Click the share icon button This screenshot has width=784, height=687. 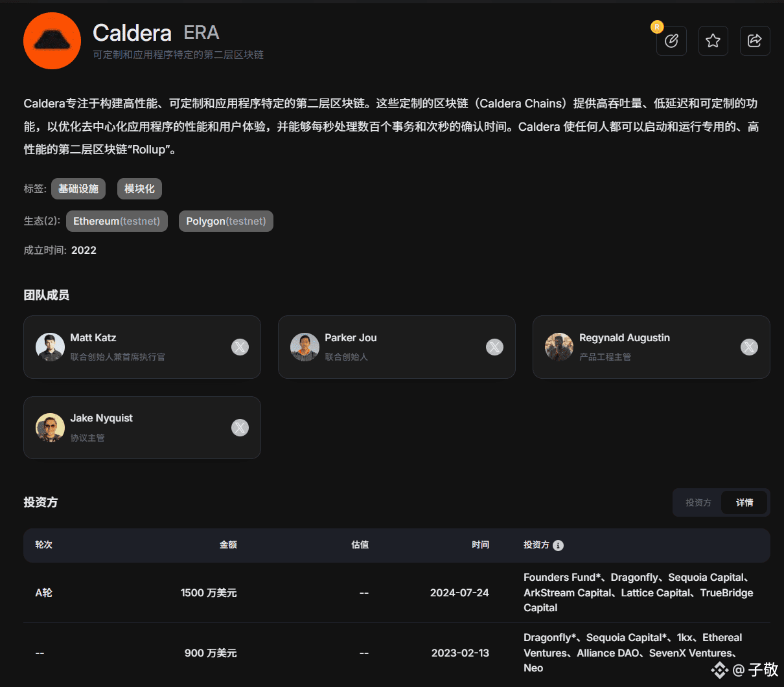tap(755, 41)
